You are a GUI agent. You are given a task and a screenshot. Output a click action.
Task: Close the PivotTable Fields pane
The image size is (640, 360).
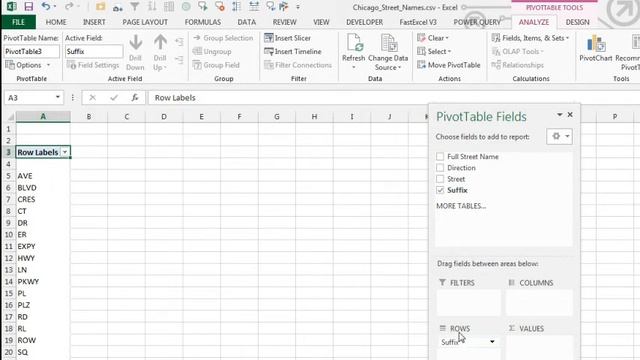pos(570,115)
